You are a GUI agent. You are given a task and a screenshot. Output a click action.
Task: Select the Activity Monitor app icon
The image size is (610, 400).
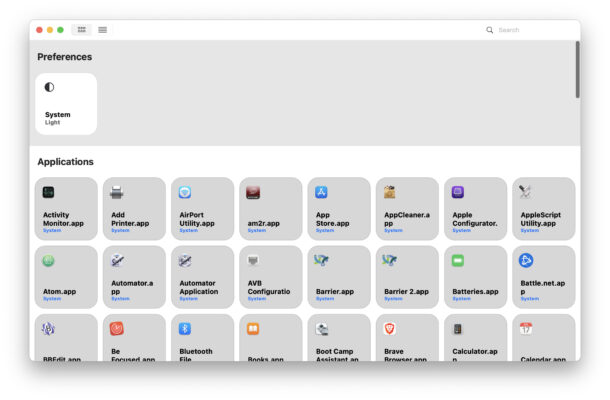click(x=49, y=192)
